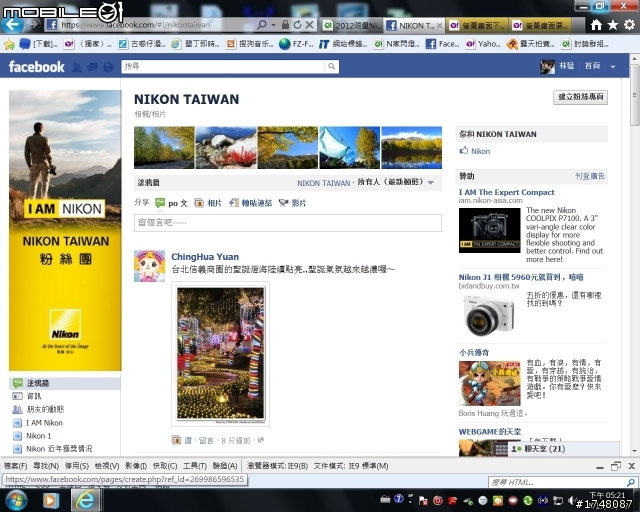Click the wall comment input box
640x512 pixels.
click(288, 223)
